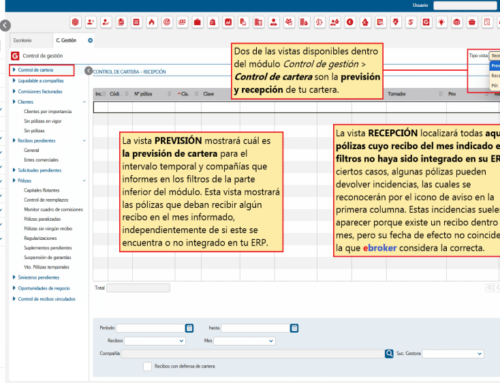Select the C. Gestión tab

coord(66,40)
